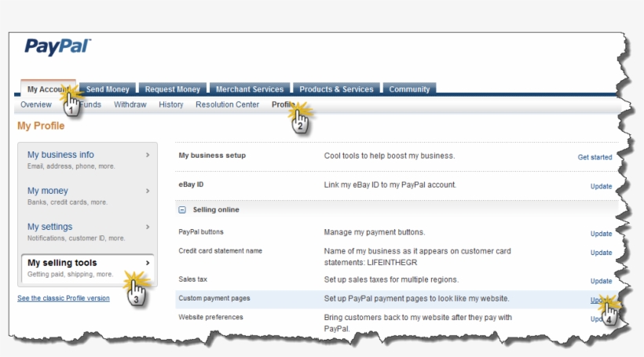The image size is (644, 357).
Task: Click Update for Sales tax
Action: tap(601, 281)
